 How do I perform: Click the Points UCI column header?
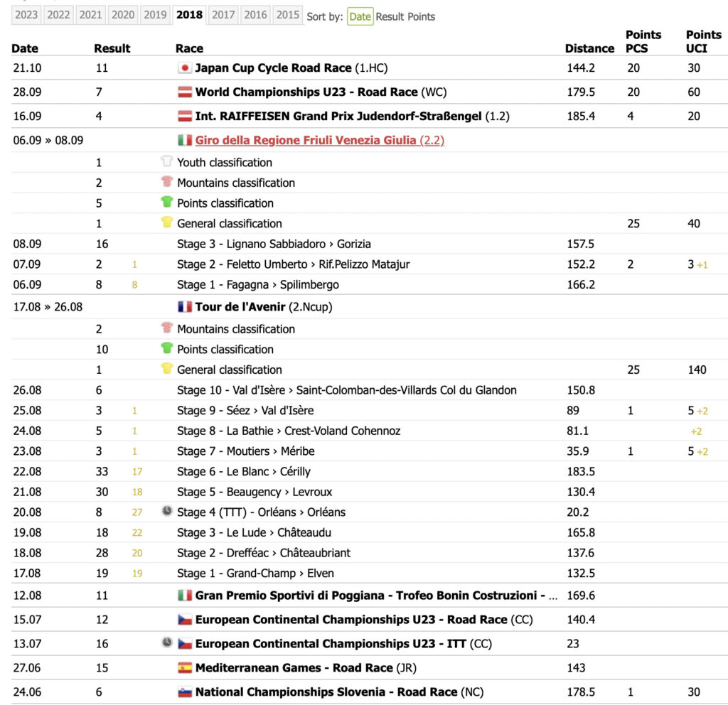point(703,42)
